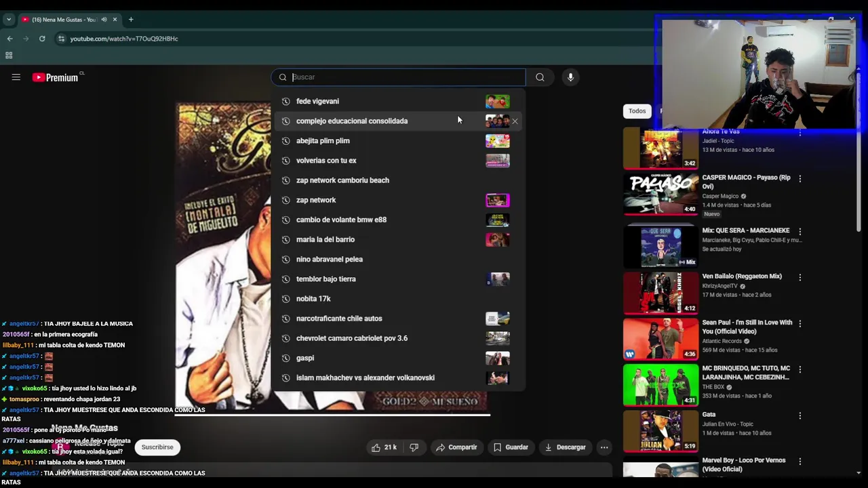This screenshot has width=868, height=488.
Task: Click Guardar to save video
Action: [511, 447]
